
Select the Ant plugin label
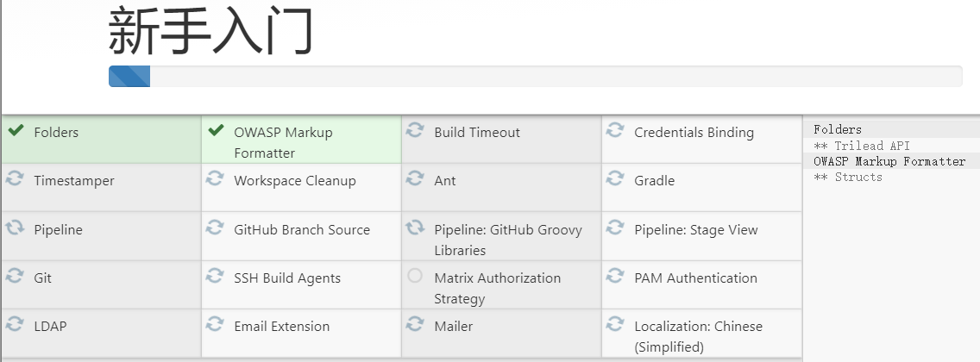445,181
